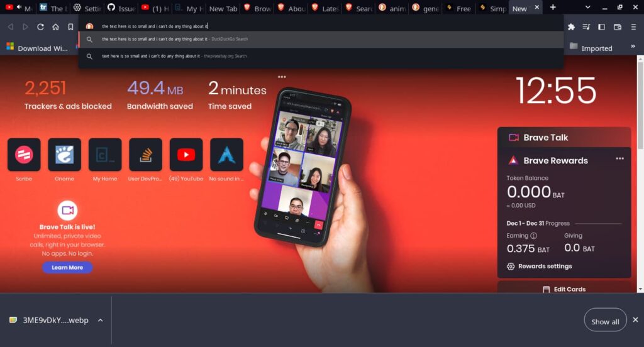644x347 pixels.
Task: Open the tab search dropdown arrow
Action: [588, 8]
